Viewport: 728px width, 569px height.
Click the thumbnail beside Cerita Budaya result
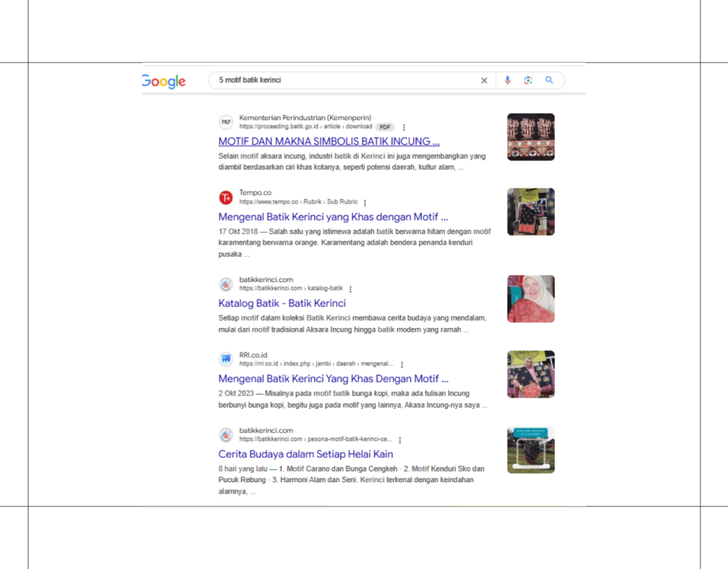530,450
